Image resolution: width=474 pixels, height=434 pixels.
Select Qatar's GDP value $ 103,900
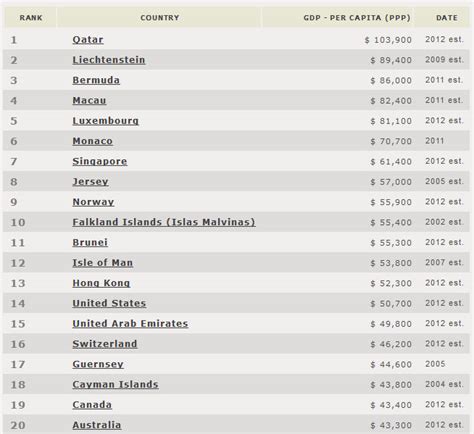click(x=388, y=40)
